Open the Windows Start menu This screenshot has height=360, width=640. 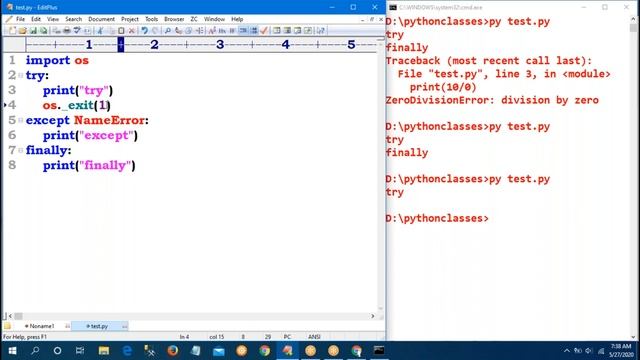(12, 351)
